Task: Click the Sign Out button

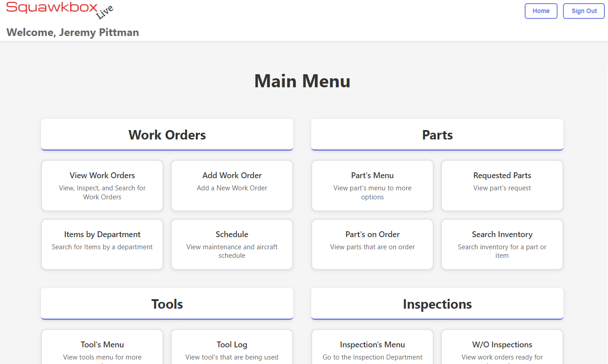Action: tap(584, 11)
